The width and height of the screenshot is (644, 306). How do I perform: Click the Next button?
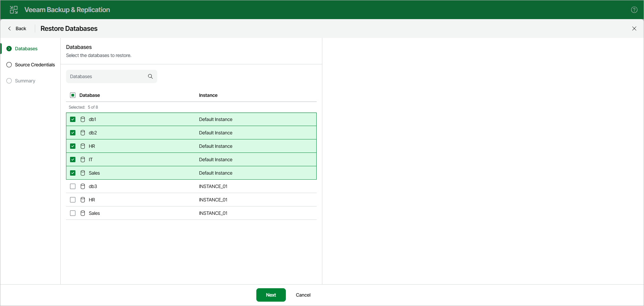271,295
